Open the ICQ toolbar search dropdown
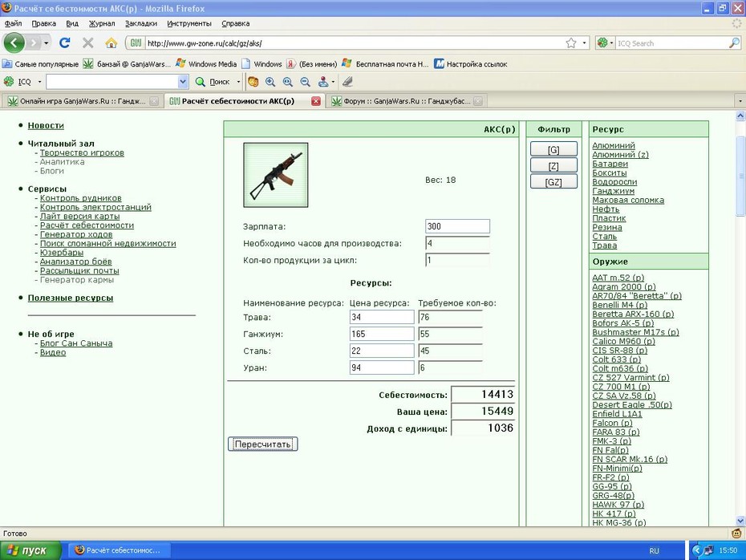Viewport: 746px width, 560px height. 183,82
